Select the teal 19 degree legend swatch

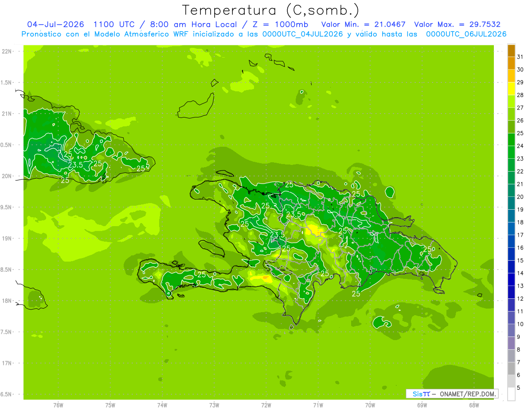pyautogui.click(x=511, y=203)
